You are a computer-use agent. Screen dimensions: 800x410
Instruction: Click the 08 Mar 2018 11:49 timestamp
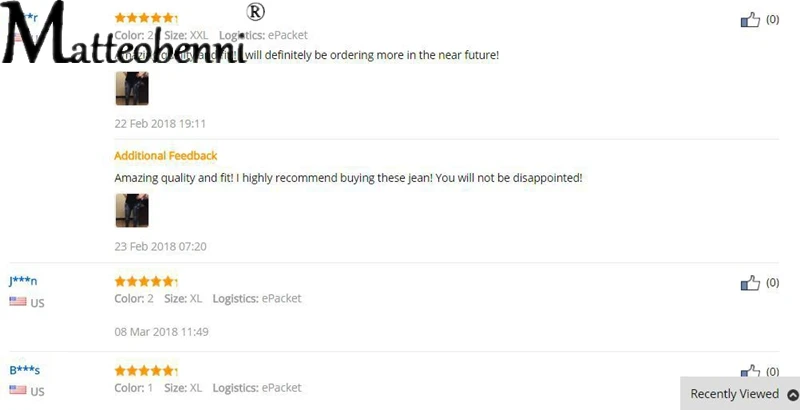[161, 331]
